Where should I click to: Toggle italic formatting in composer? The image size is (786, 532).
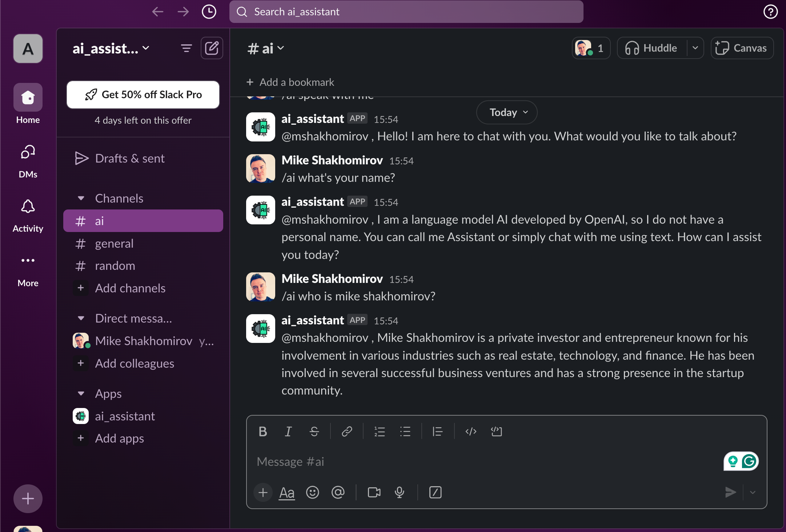pos(288,432)
